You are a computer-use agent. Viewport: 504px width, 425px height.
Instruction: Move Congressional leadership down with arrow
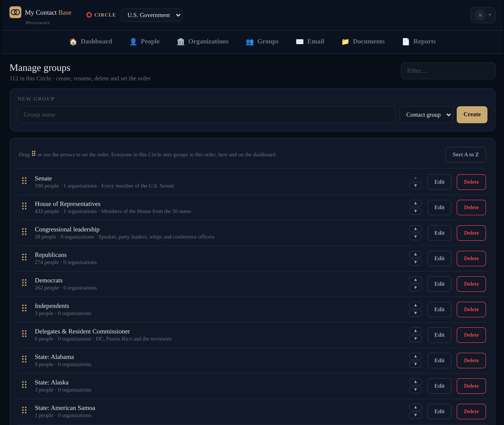[x=415, y=237]
